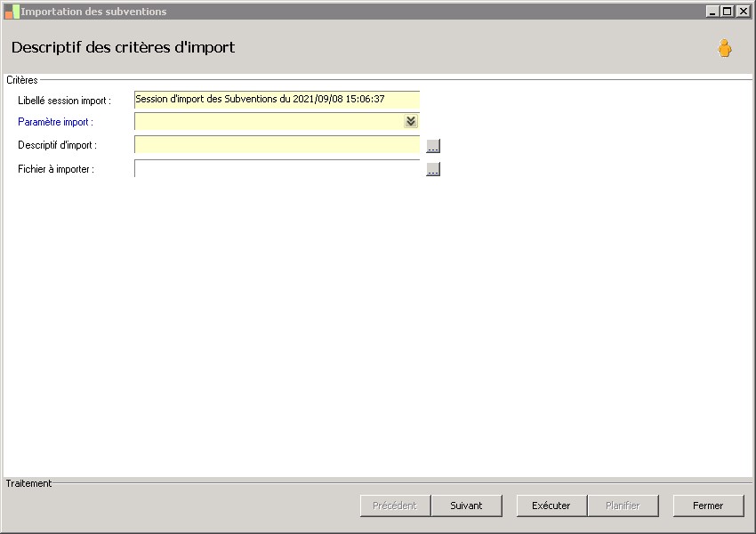This screenshot has width=756, height=534.
Task: Click the greyed Planifier button
Action: (623, 506)
